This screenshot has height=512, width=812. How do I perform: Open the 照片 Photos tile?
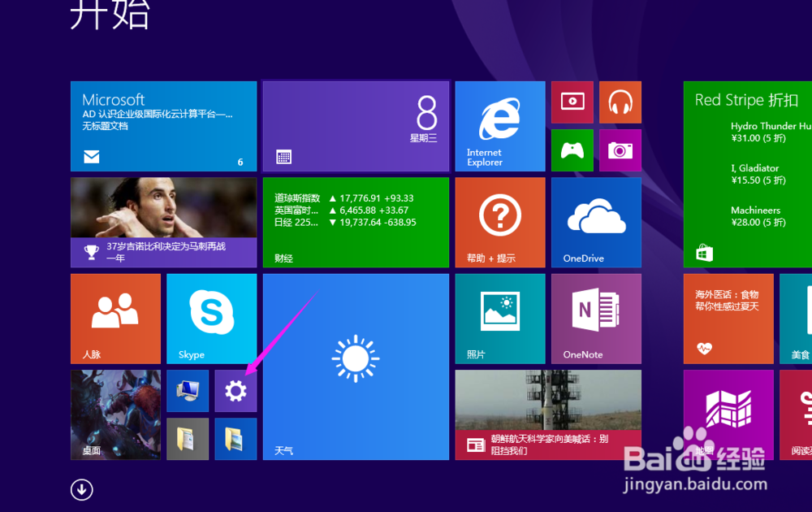click(x=500, y=319)
